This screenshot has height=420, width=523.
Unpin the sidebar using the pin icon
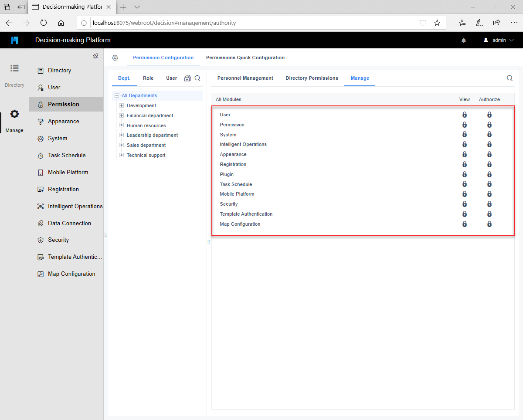[95, 56]
